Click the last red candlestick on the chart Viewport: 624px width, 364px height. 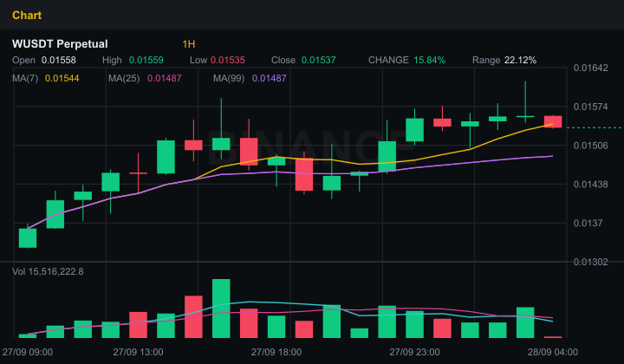[x=553, y=121]
